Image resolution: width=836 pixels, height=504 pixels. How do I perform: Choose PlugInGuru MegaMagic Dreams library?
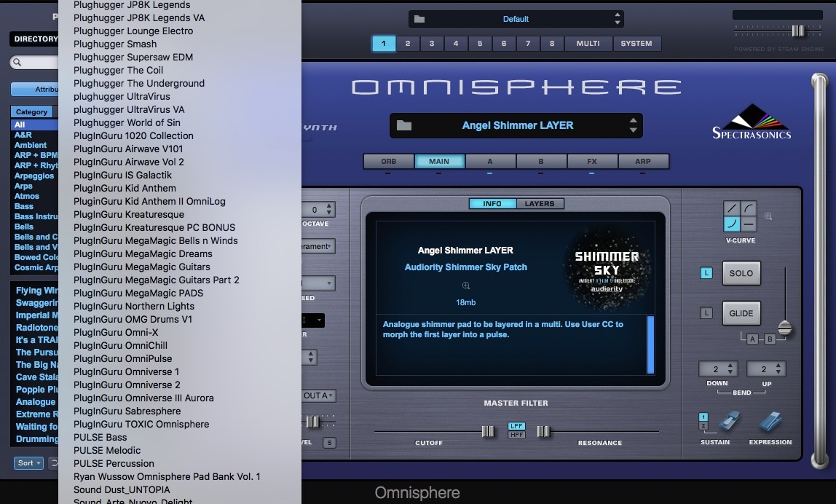pos(143,254)
